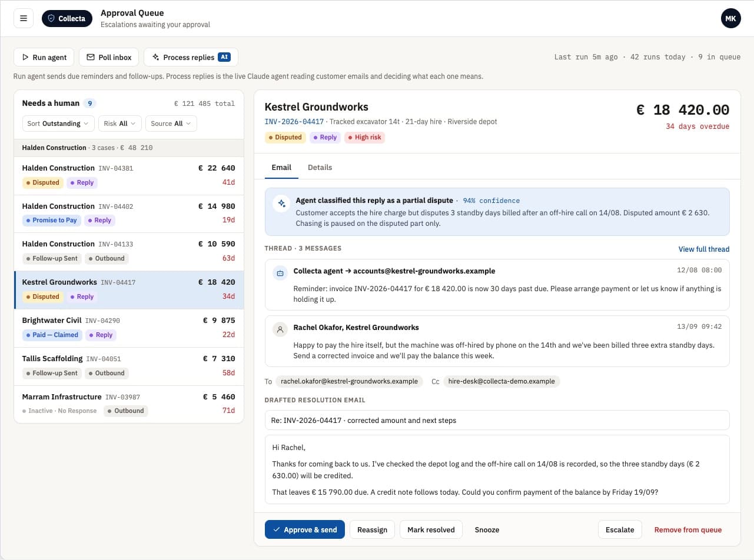Poll the inbox
The image size is (754, 560).
(x=109, y=57)
